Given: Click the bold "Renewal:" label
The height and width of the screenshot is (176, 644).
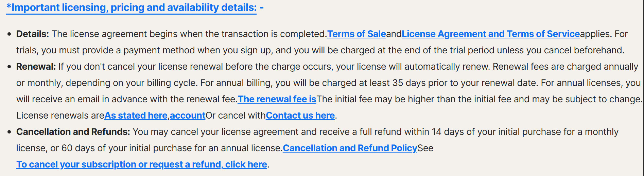Looking at the screenshot, I should tap(36, 67).
